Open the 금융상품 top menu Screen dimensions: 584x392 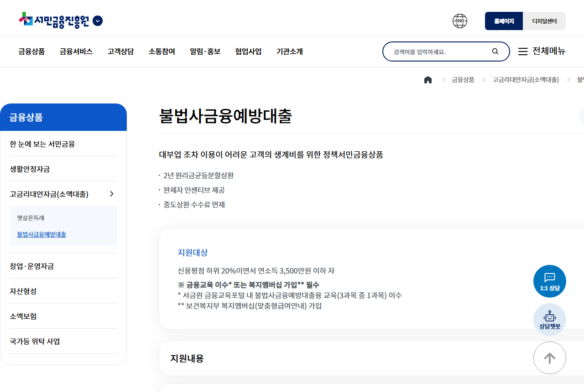click(x=31, y=52)
